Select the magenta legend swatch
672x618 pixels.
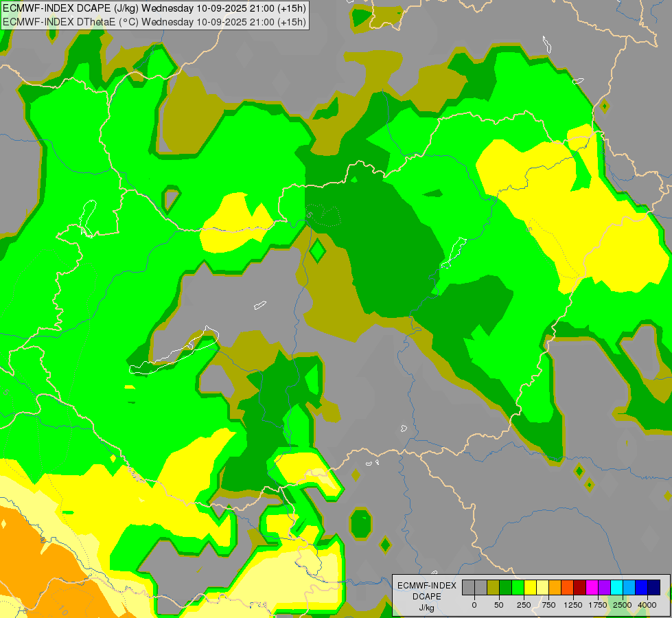[592, 587]
